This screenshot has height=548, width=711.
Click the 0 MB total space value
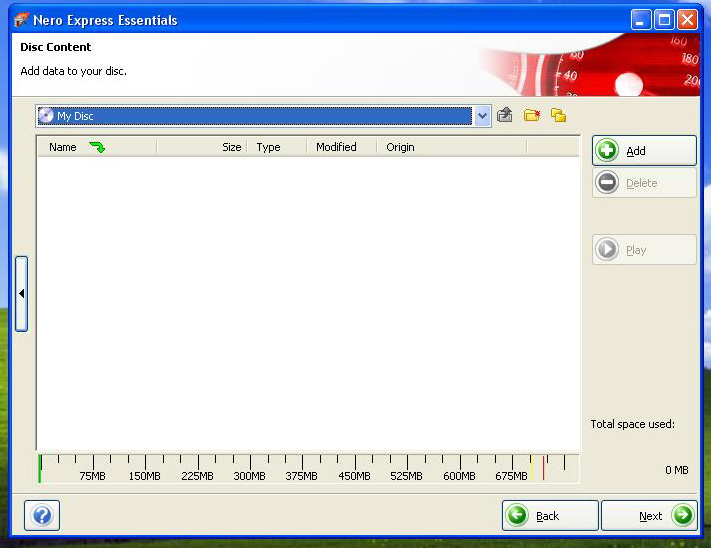[677, 470]
